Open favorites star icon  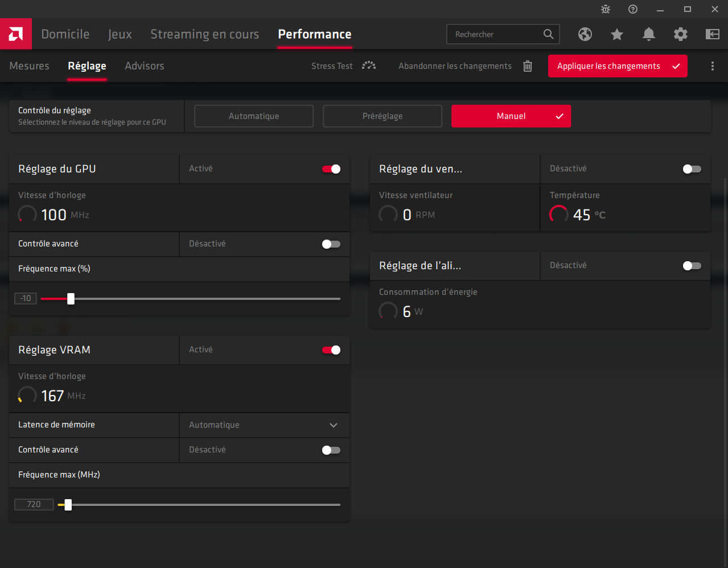coord(616,34)
